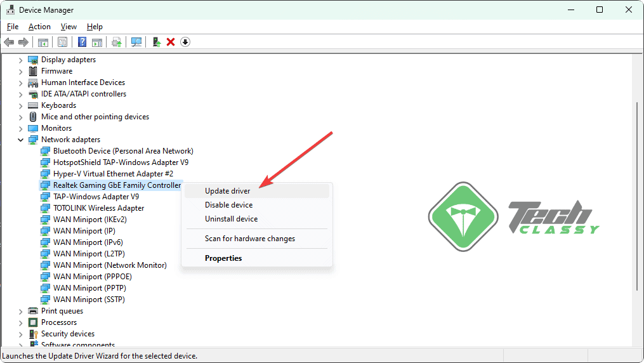Click the IDE ATA/ATAPI controllers icon
The width and height of the screenshot is (644, 363).
[x=33, y=94]
